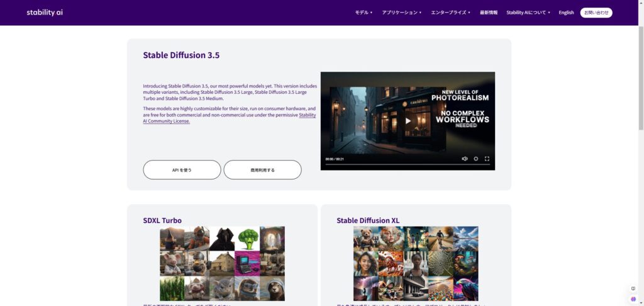Click the Stable Diffusion XL image collage
The image size is (644, 306).
click(x=416, y=263)
